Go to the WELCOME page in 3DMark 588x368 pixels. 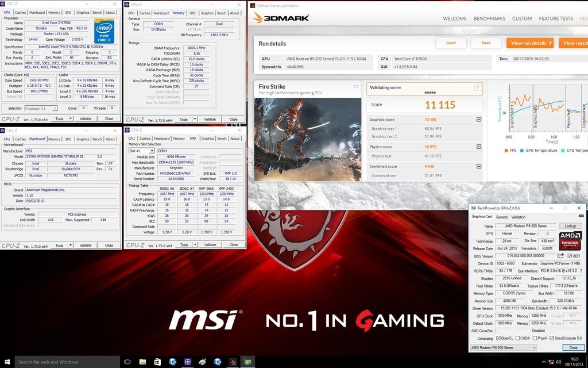[455, 18]
